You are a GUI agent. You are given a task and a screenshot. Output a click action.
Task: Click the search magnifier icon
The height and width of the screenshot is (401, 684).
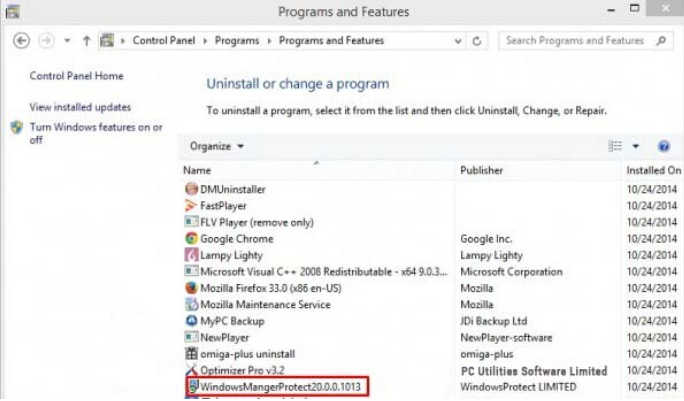coord(661,41)
